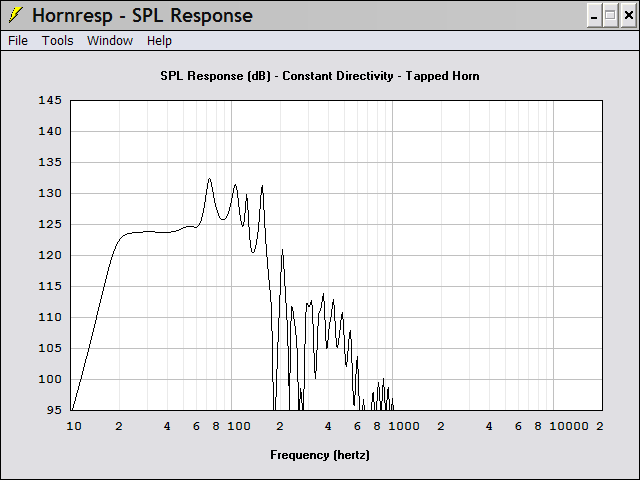Click the 130 dB axis value
Viewport: 640px width, 480px height.
click(50, 193)
